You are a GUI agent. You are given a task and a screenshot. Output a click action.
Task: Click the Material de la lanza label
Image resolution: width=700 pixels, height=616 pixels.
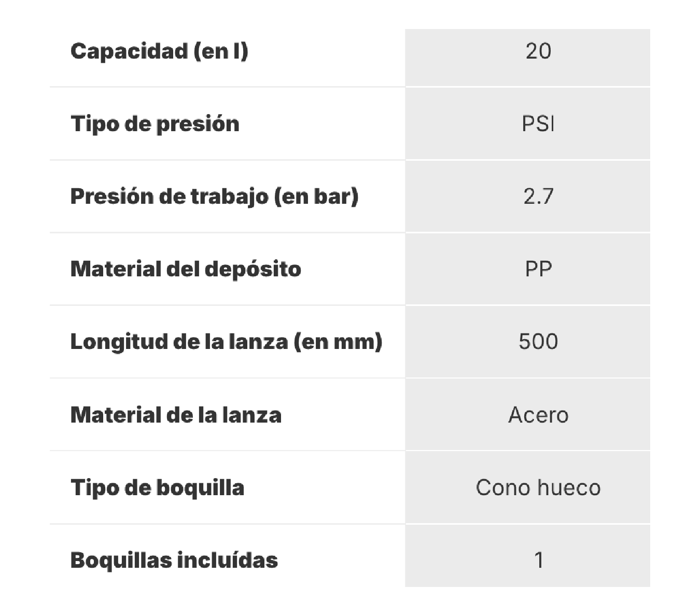pyautogui.click(x=176, y=415)
